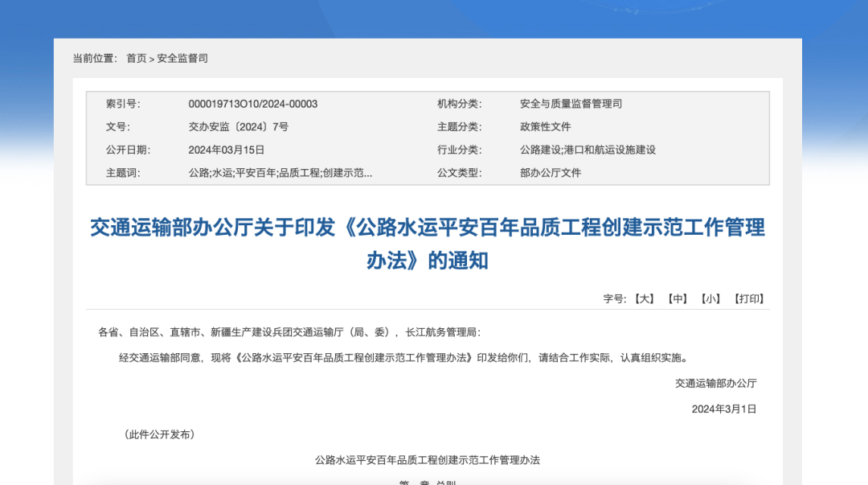
Task: Click the publication date 2024年03月15日
Action: [226, 150]
